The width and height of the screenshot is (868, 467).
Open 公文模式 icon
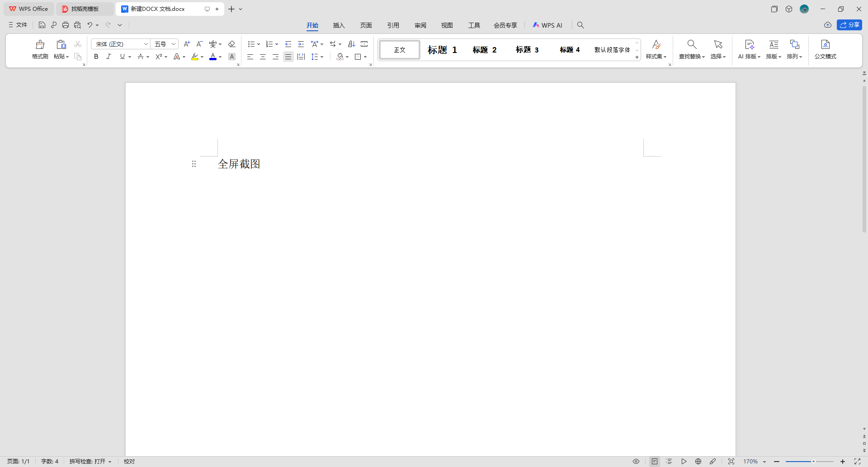click(x=826, y=44)
